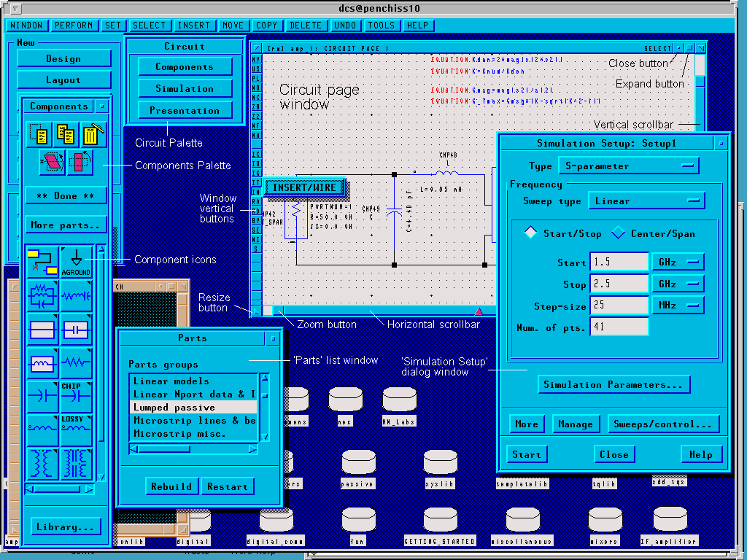The height and width of the screenshot is (560, 747).
Task: Select the plain resistor zigzag icon
Action: click(x=76, y=362)
